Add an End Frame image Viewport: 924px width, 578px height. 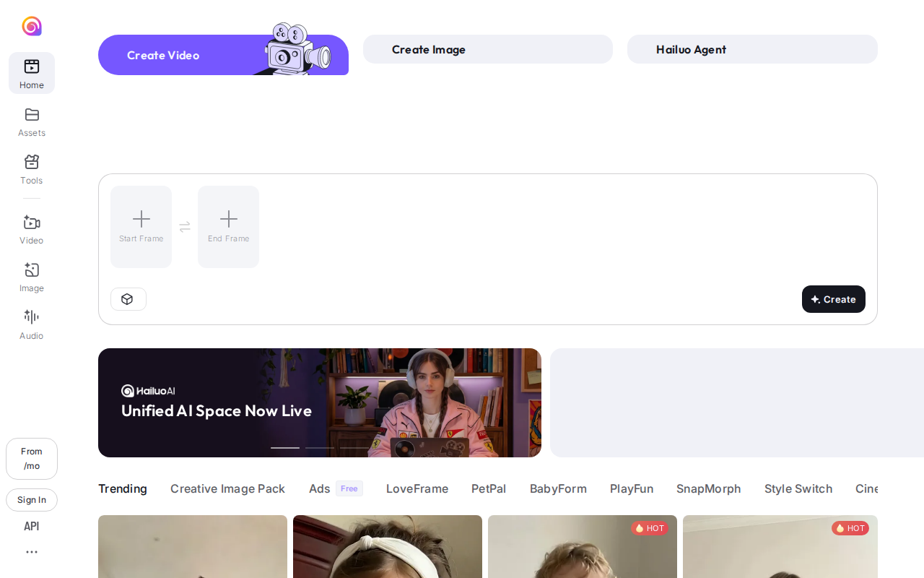pos(229,227)
